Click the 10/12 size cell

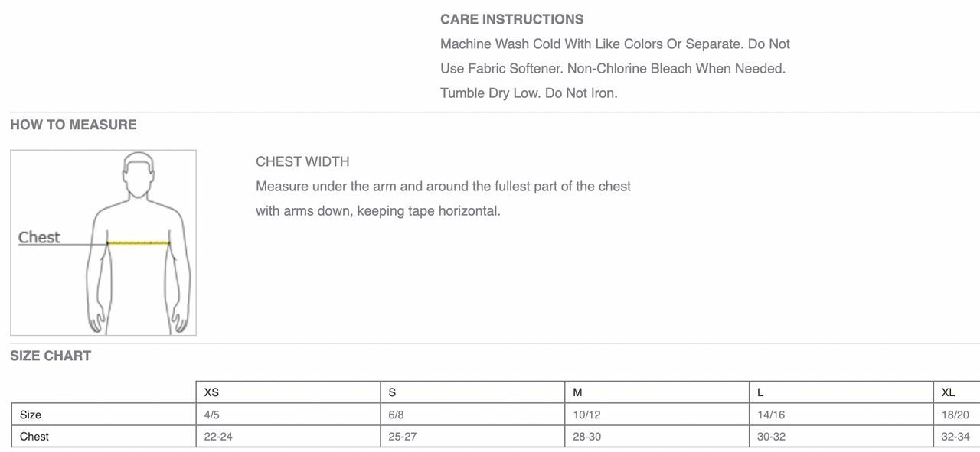coord(658,415)
